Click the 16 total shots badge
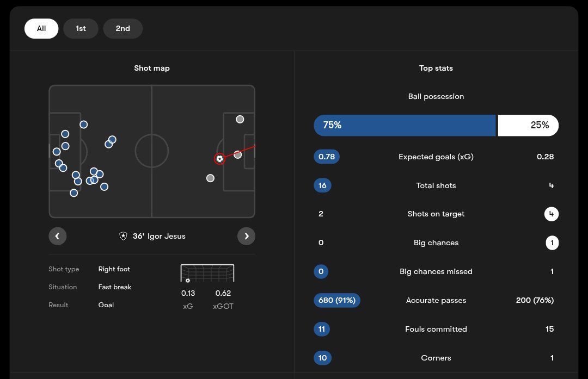This screenshot has width=588, height=379. tap(322, 185)
